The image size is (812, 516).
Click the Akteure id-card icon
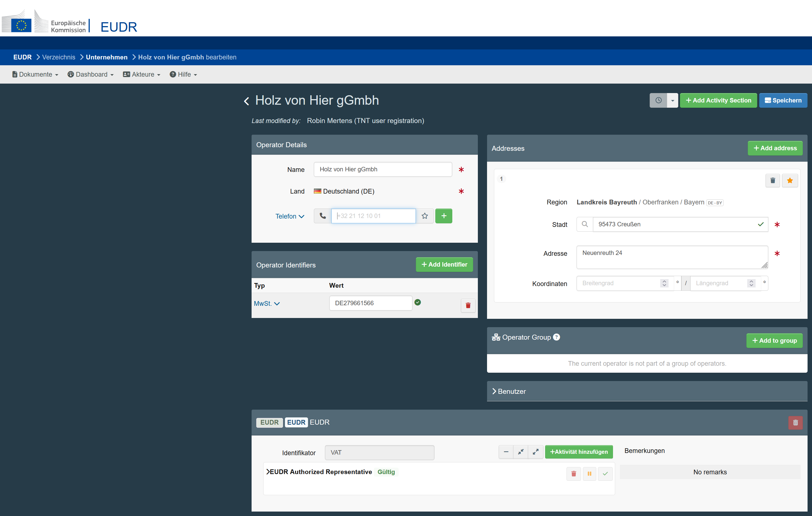(126, 74)
